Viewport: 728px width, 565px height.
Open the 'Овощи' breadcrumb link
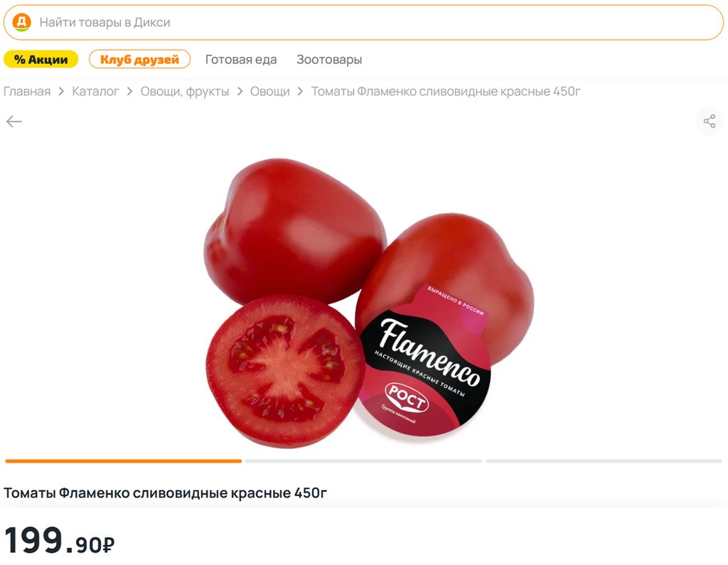coord(269,92)
